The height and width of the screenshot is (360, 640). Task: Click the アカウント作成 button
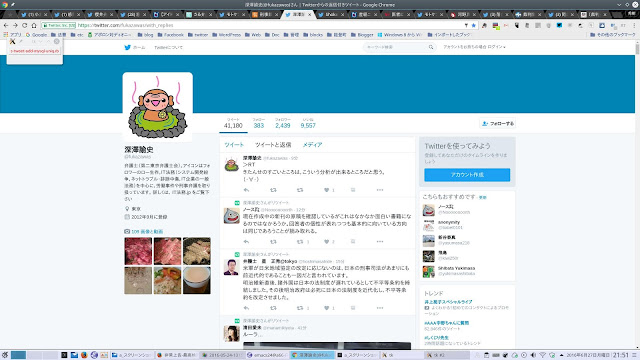pos(467,175)
